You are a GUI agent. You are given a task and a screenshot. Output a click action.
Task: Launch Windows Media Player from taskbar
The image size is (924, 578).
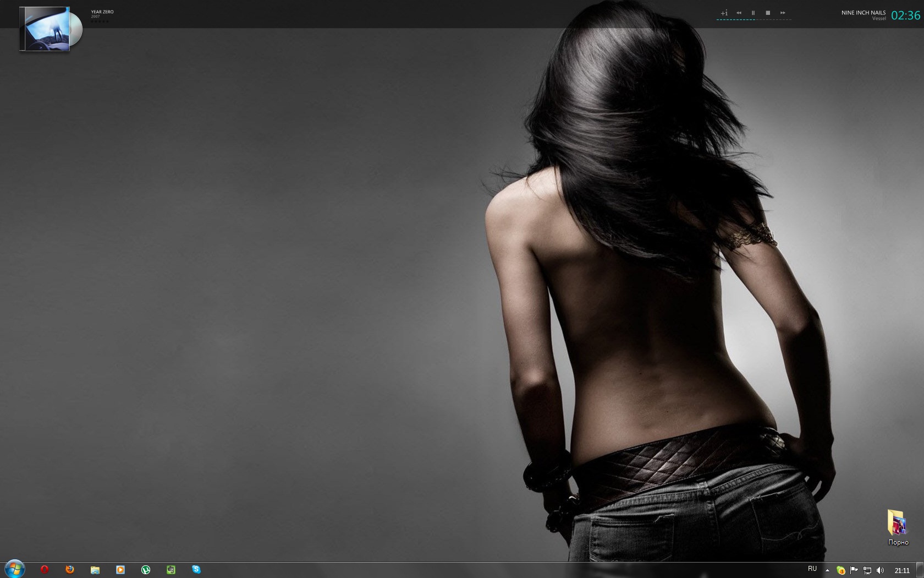tap(120, 570)
